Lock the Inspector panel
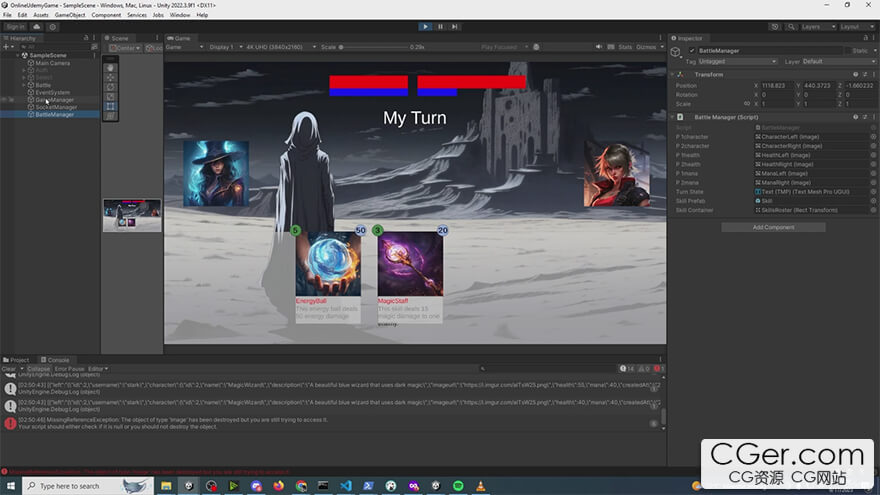The width and height of the screenshot is (880, 495). (x=865, y=38)
